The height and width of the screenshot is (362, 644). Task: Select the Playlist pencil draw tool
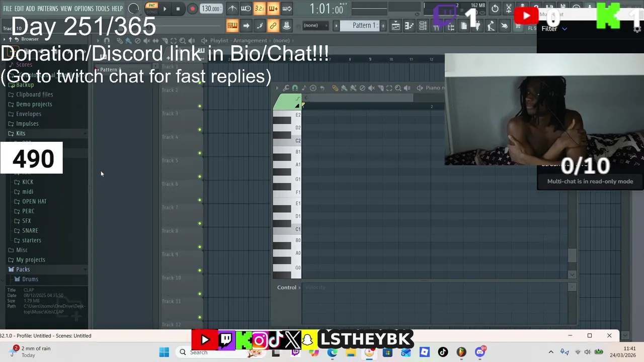[120, 41]
